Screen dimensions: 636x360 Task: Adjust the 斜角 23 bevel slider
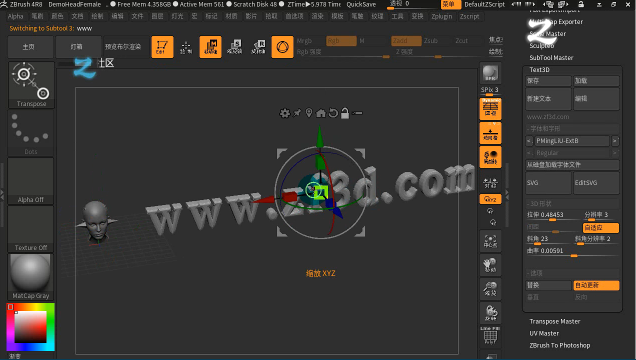(x=548, y=240)
